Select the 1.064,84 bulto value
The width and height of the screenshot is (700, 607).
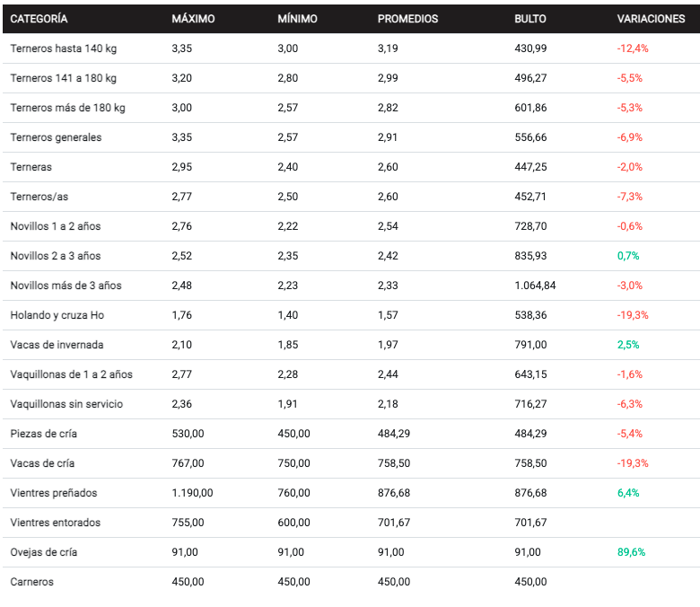tap(536, 286)
